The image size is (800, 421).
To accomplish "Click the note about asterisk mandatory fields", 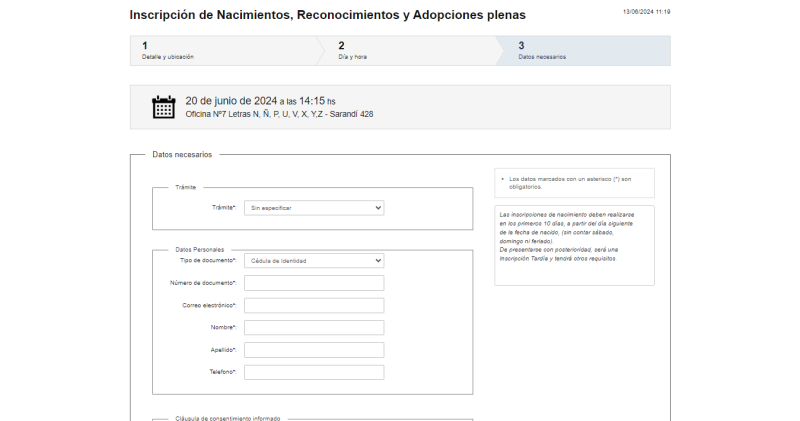I will [x=569, y=183].
